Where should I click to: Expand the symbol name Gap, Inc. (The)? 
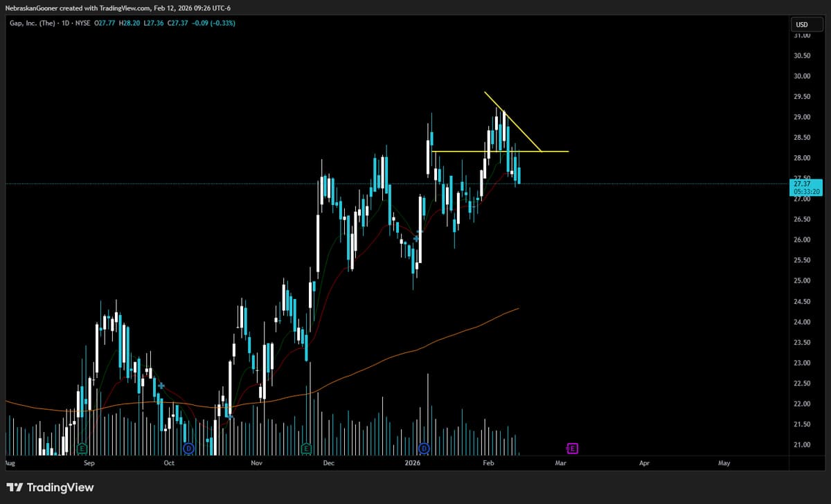point(31,22)
